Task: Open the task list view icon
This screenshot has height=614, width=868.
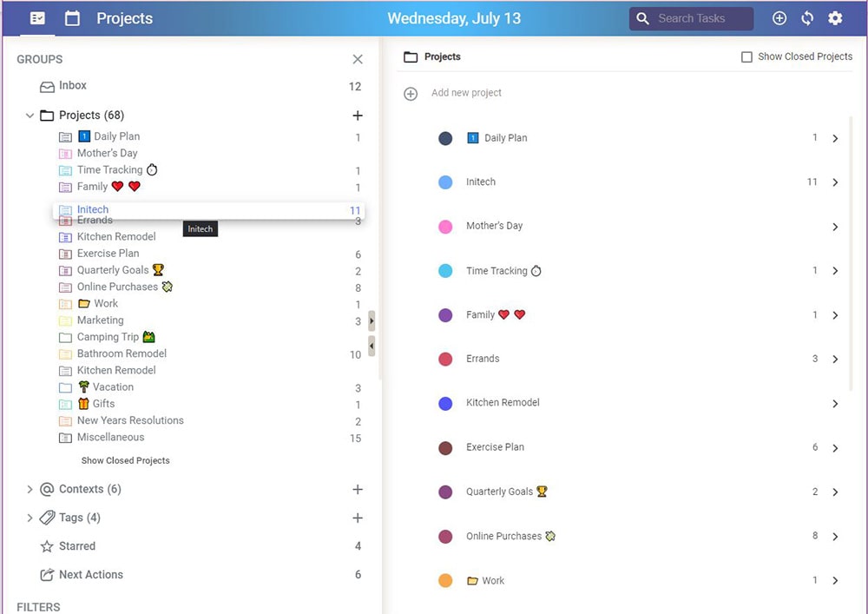Action: coord(37,18)
